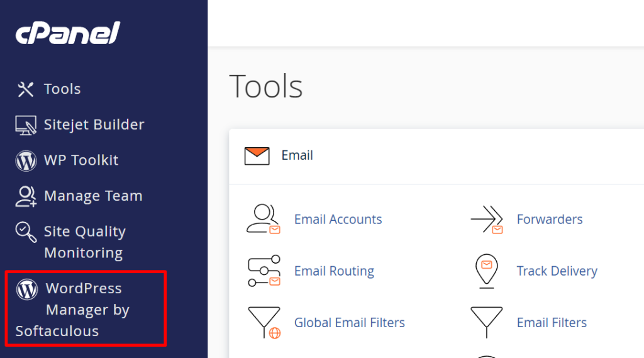Click the Global Email Filters funnel icon
The width and height of the screenshot is (644, 358).
tap(265, 323)
